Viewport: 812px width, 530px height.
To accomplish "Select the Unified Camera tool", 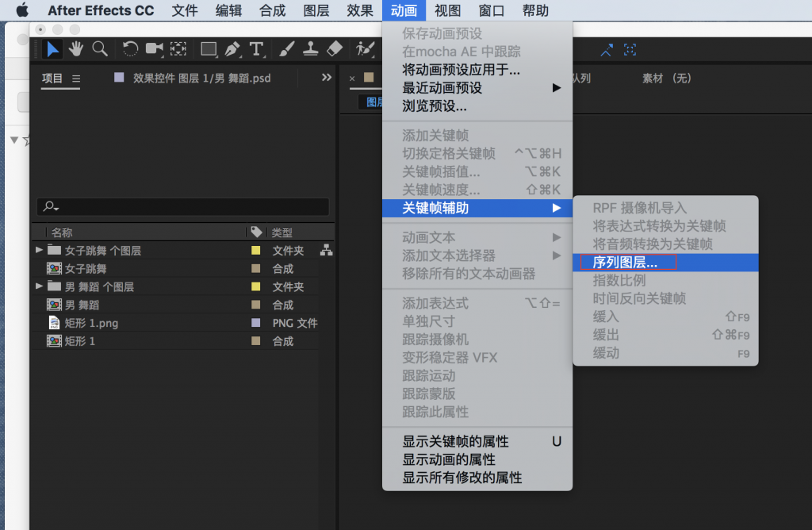I will [x=155, y=49].
